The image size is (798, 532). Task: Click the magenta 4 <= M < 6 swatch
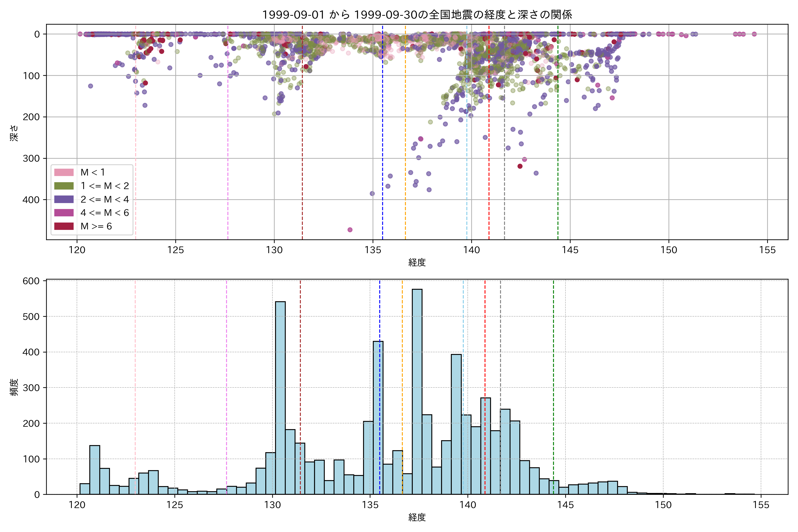point(64,213)
